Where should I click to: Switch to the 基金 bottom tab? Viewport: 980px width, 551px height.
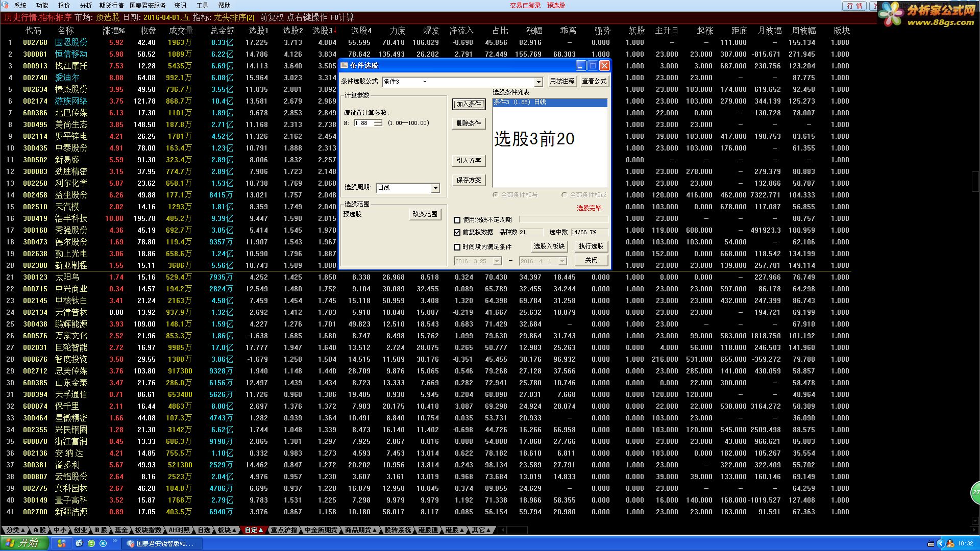click(x=121, y=530)
